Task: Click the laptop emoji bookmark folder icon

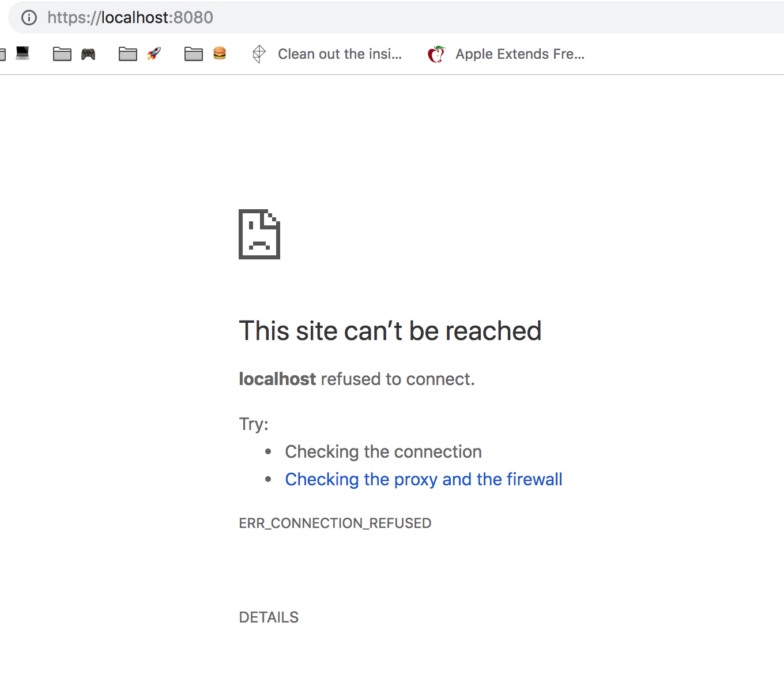Action: point(22,54)
